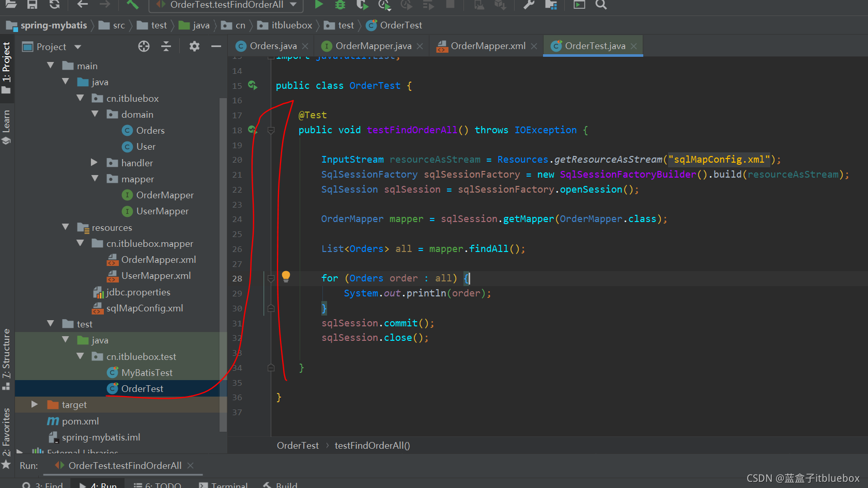Hide the Project panel with the minus icon

pos(216,46)
